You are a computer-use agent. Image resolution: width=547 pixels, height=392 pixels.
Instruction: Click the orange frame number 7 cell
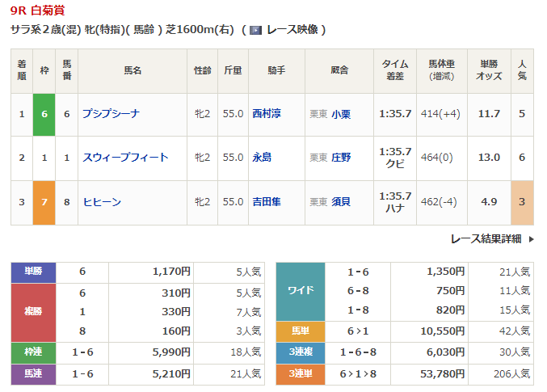44,202
